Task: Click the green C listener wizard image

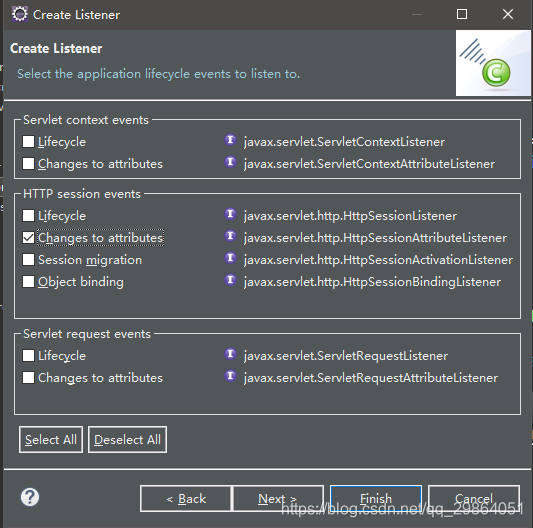Action: (493, 63)
